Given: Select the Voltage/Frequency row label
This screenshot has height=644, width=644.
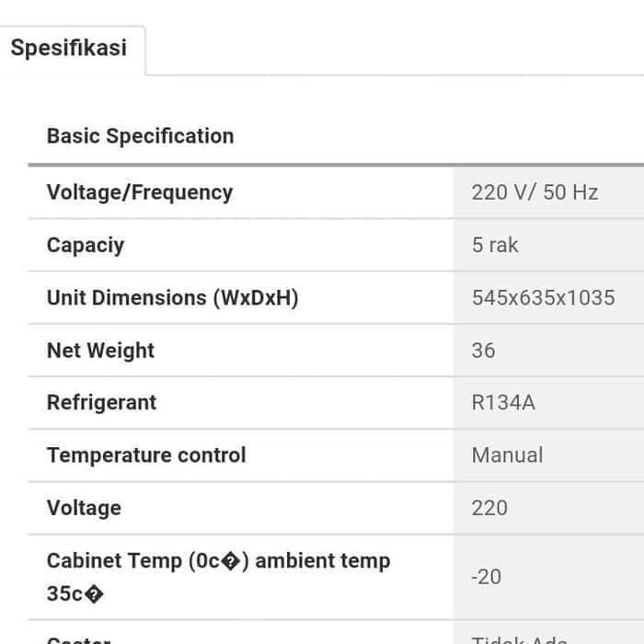Looking at the screenshot, I should [x=139, y=192].
